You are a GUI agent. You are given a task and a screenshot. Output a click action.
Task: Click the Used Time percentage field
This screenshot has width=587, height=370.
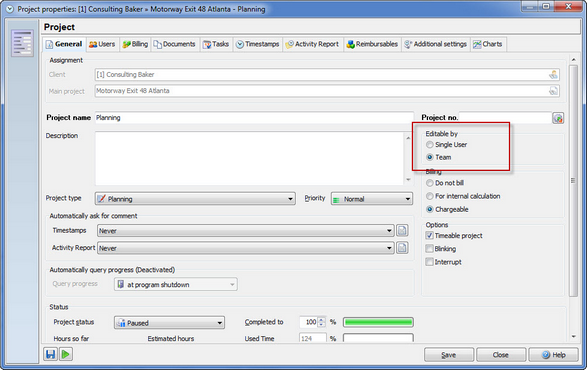pos(313,338)
